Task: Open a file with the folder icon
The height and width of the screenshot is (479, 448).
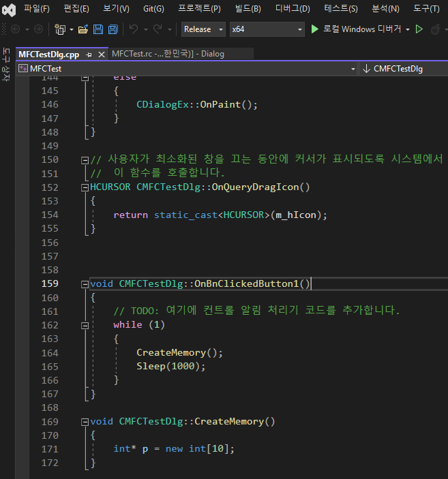Action: (x=83, y=29)
